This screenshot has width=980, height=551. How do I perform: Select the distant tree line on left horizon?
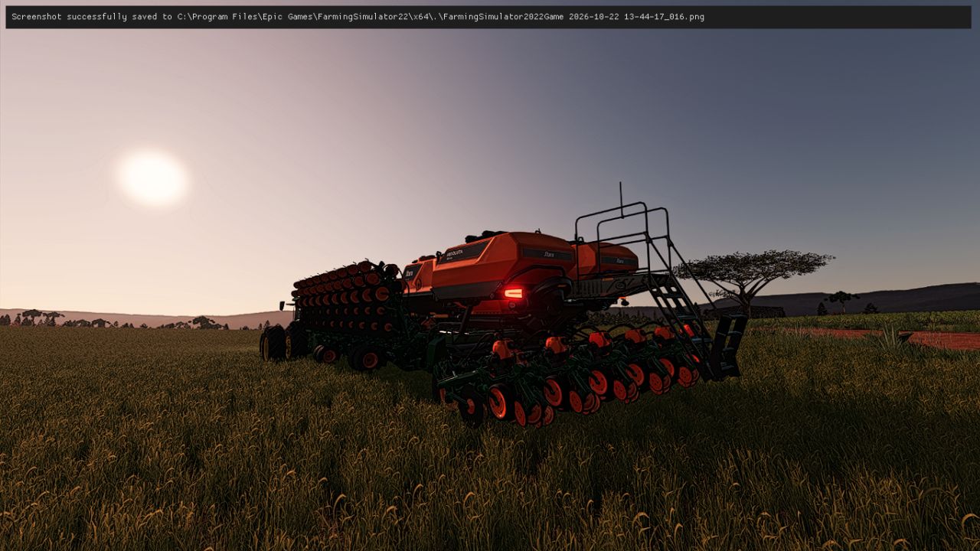tap(115, 320)
